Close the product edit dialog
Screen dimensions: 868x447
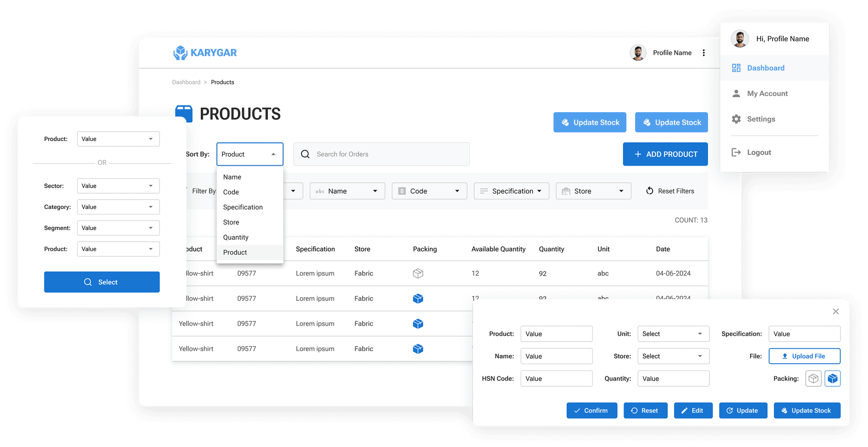(x=835, y=311)
